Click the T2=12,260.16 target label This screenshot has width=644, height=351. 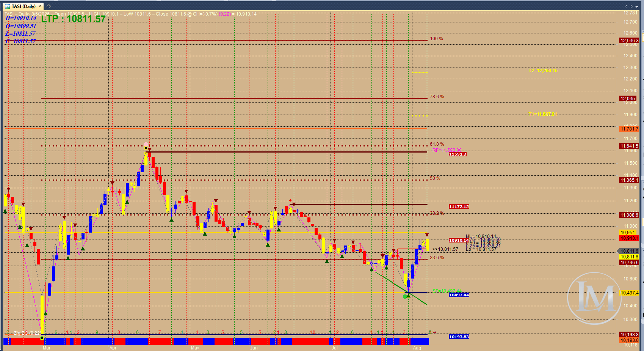point(543,71)
